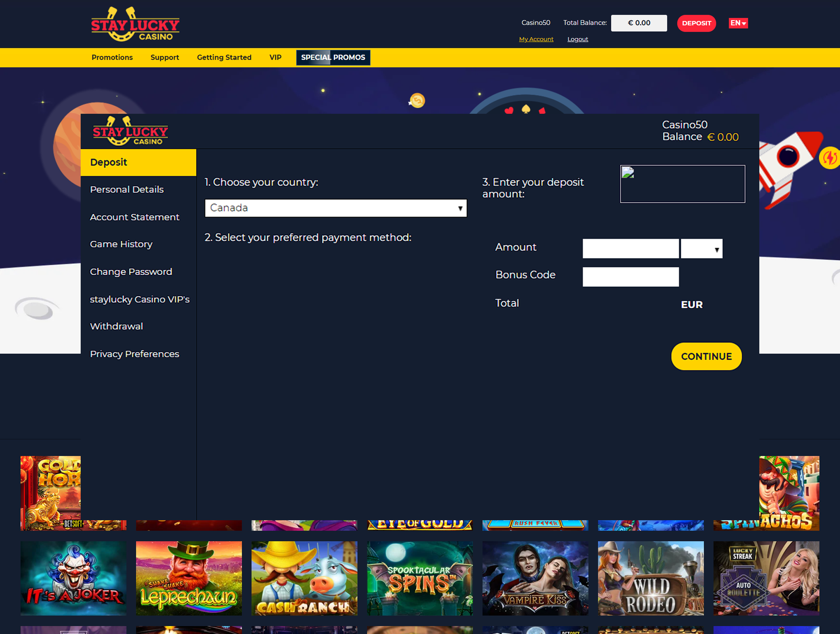Open the Spinachos game thumbnail

pyautogui.click(x=789, y=493)
